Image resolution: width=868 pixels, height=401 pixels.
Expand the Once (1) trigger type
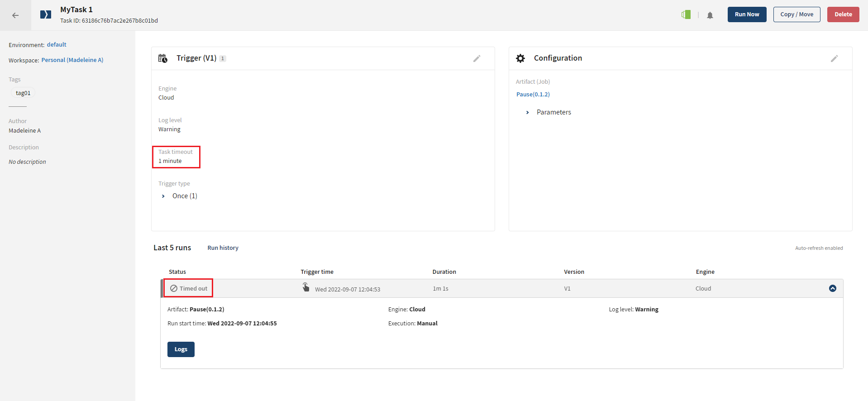163,196
